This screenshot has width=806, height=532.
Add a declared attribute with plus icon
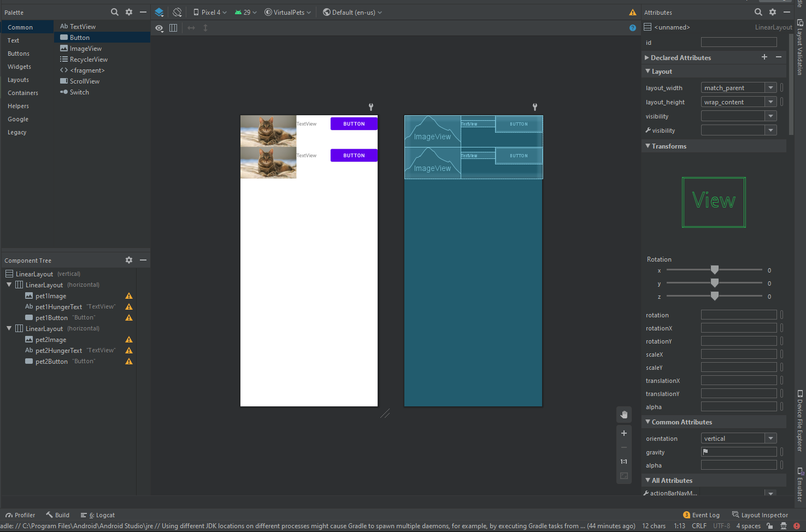coord(764,57)
